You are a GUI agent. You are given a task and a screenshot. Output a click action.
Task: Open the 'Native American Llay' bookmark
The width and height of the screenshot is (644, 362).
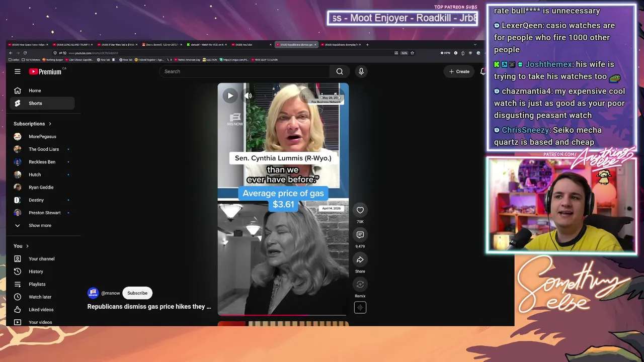click(x=188, y=60)
